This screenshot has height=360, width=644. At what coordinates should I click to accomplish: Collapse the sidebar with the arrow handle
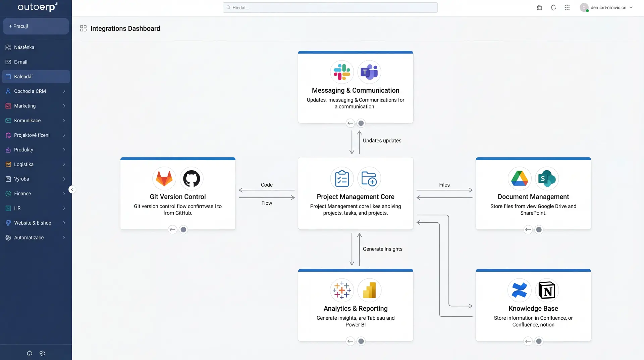(72, 189)
